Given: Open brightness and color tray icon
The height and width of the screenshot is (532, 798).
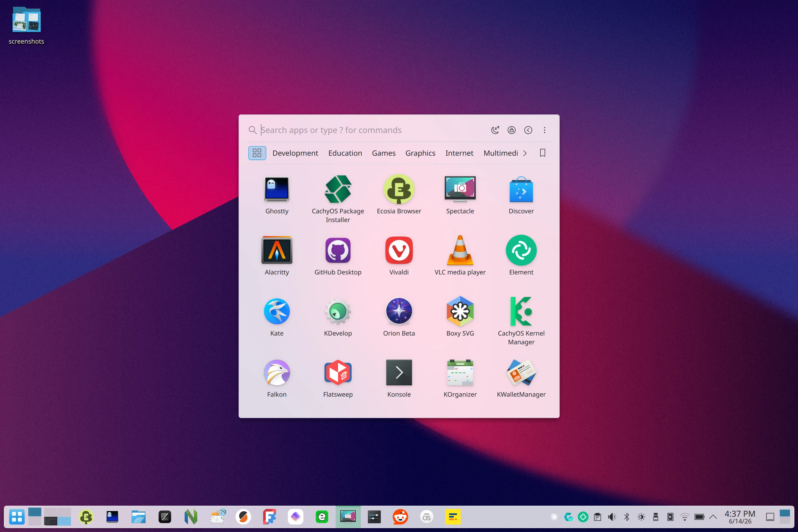Looking at the screenshot, I should pyautogui.click(x=641, y=517).
